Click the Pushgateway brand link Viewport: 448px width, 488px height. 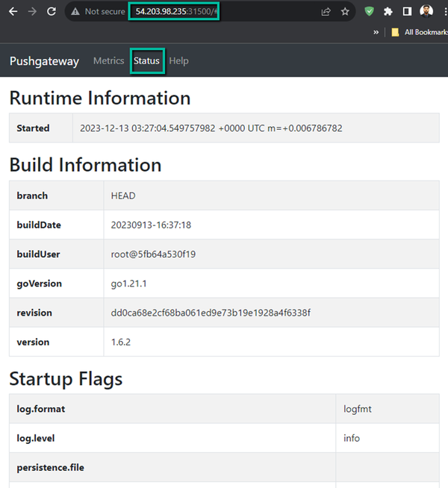(x=44, y=61)
